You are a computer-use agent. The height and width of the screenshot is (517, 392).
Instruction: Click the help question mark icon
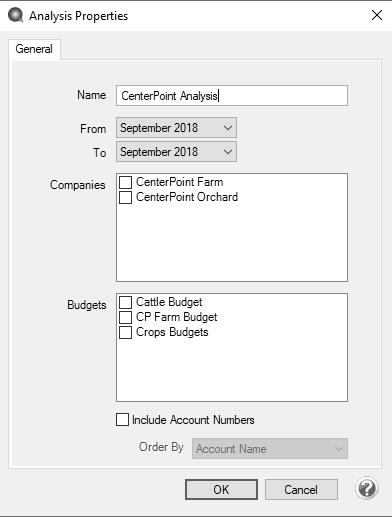[367, 489]
